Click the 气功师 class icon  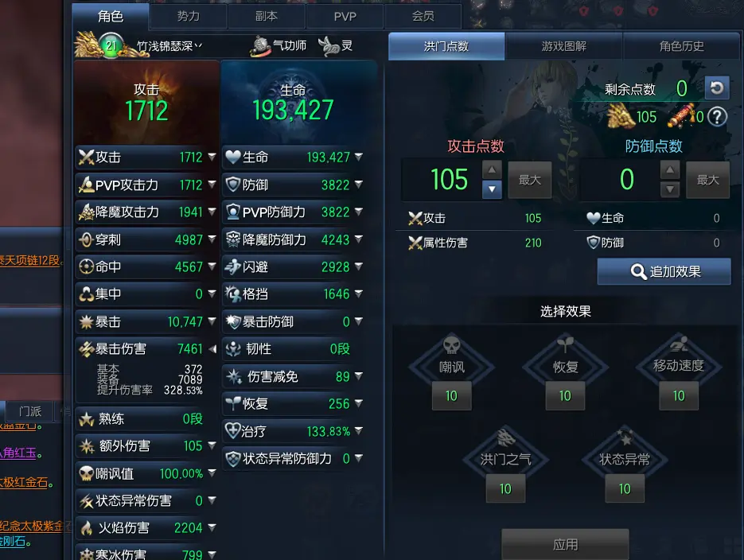pos(260,46)
